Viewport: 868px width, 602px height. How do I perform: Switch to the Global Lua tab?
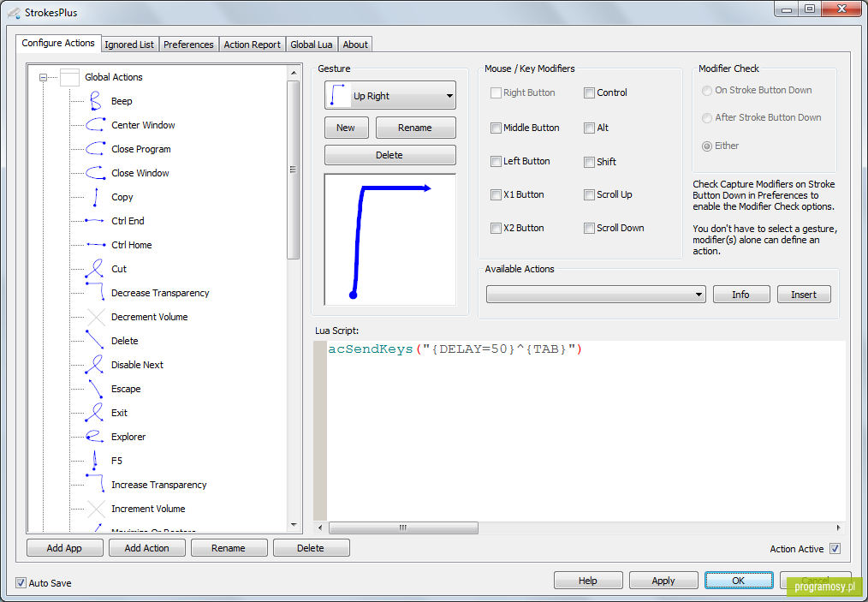click(x=311, y=45)
